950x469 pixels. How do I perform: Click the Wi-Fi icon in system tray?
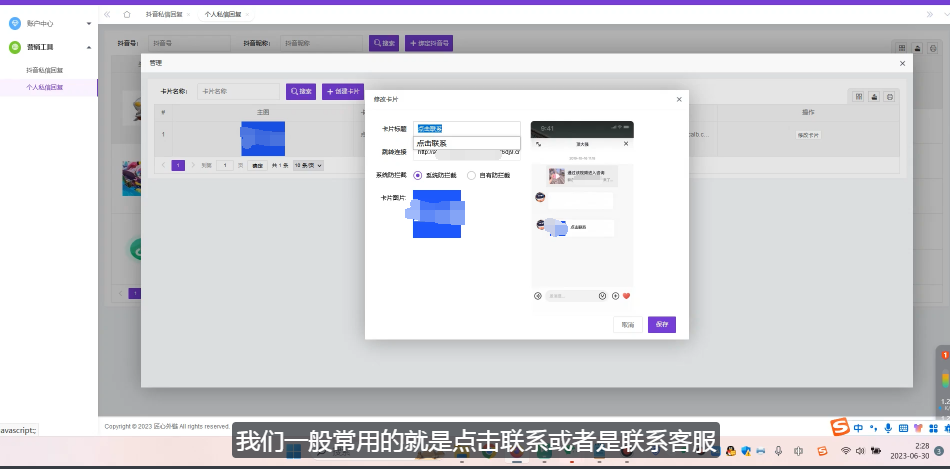(x=845, y=451)
